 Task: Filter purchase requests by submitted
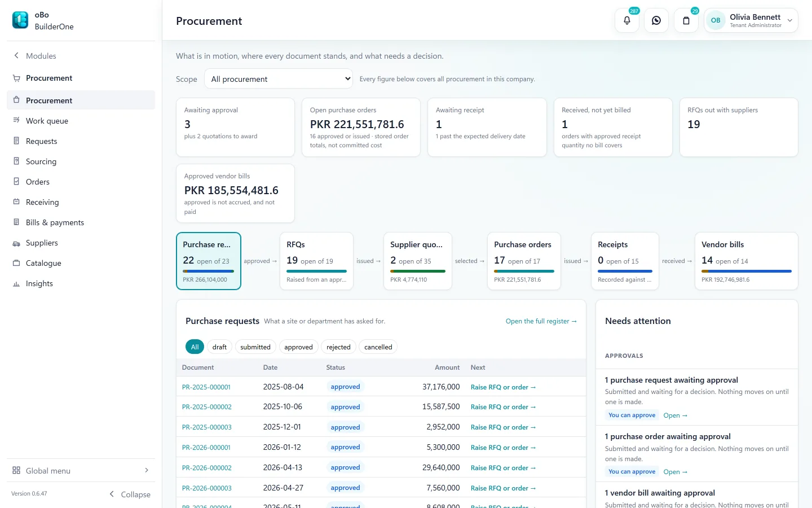[255, 347]
